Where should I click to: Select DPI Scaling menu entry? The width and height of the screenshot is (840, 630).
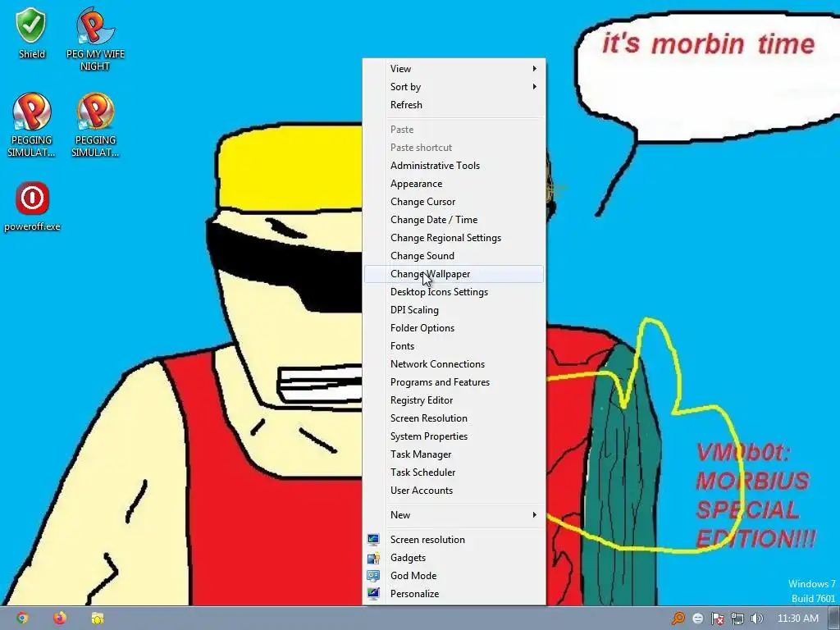click(x=454, y=310)
